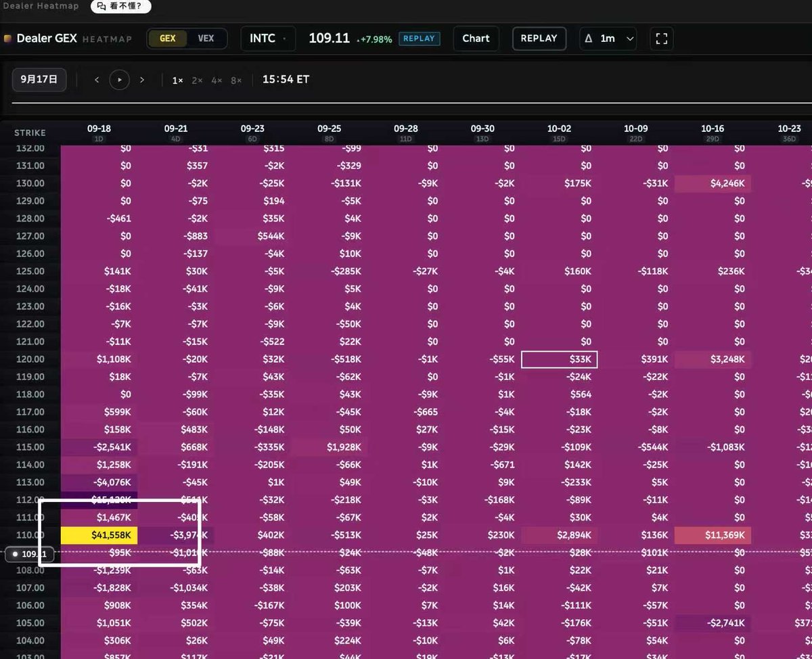Click the yellow $41,558K cell
812x659 pixels.
click(99, 535)
